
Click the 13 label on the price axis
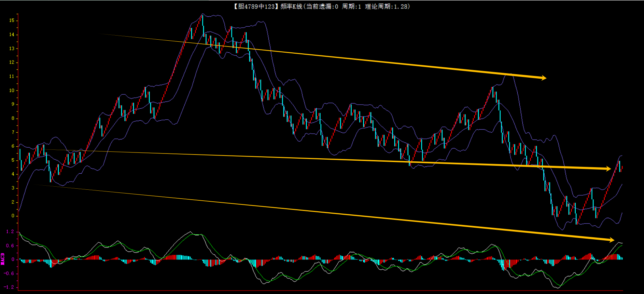click(x=12, y=49)
